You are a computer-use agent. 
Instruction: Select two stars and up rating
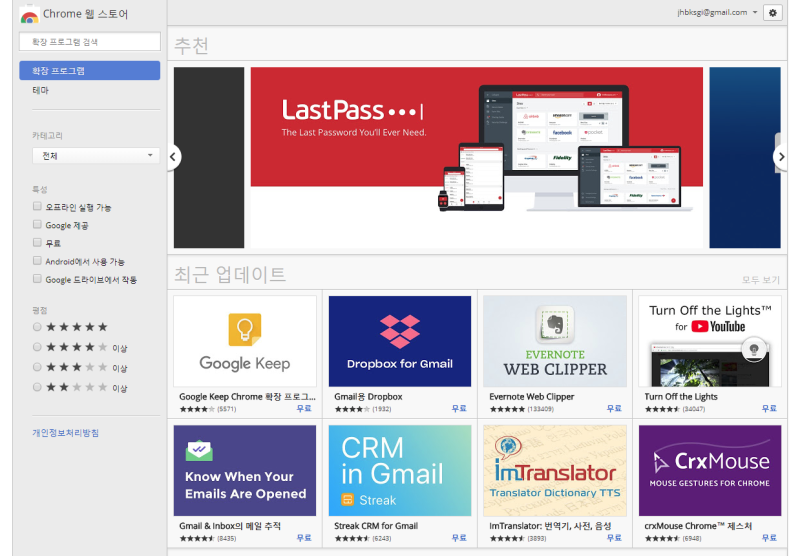click(37, 387)
